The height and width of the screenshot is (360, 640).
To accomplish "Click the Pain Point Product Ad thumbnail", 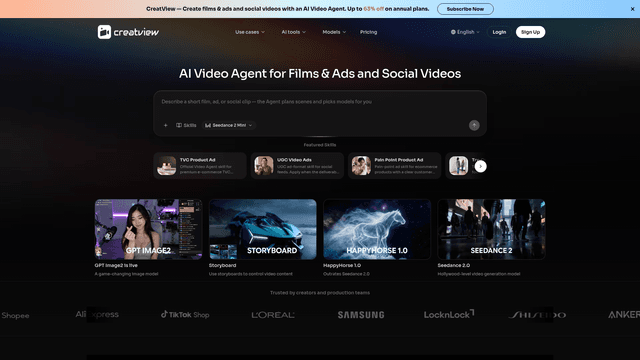I will (361, 166).
